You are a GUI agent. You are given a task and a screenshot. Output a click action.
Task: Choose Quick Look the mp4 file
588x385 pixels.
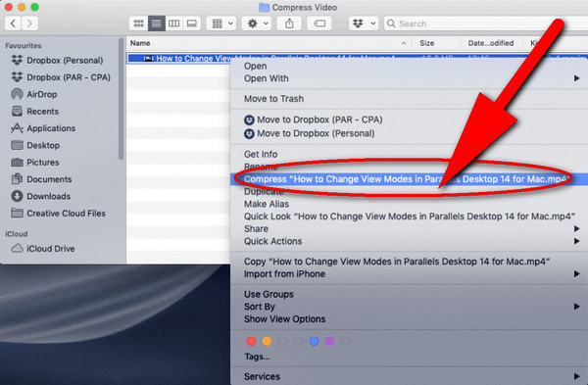click(x=409, y=217)
